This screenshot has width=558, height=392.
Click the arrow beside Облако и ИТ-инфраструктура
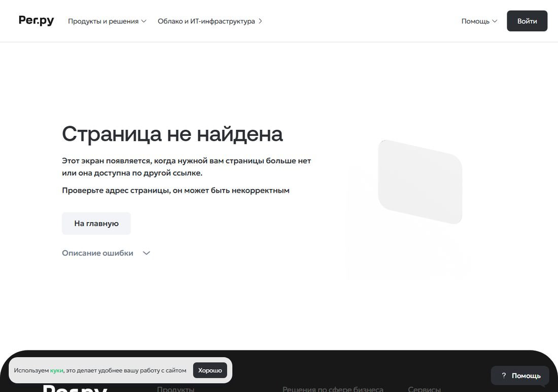click(x=260, y=21)
